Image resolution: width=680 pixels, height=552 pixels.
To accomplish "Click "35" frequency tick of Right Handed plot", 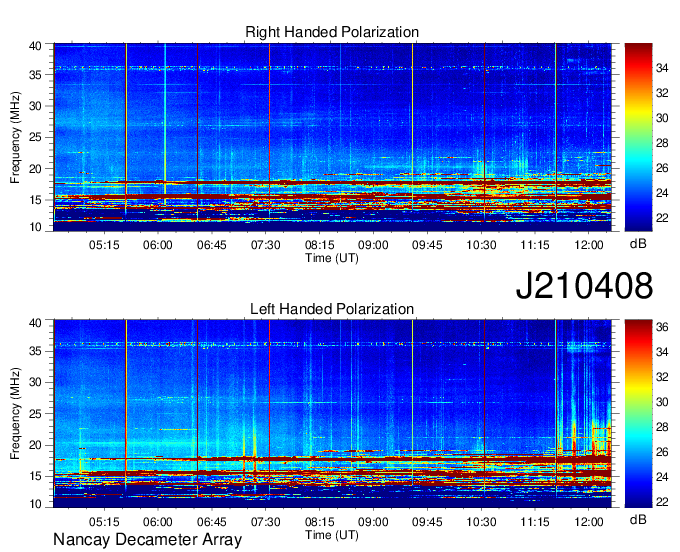I will click(35, 75).
